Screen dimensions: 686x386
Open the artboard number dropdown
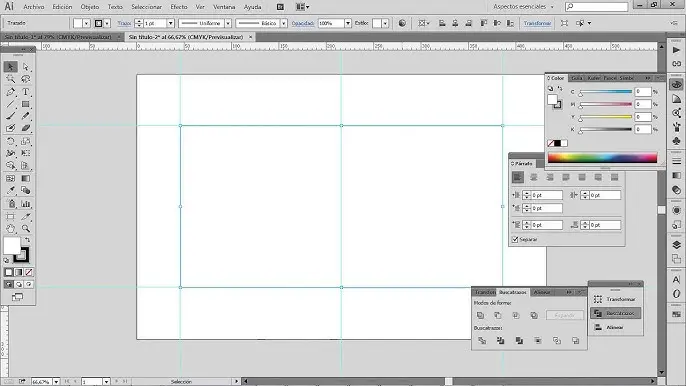click(106, 382)
